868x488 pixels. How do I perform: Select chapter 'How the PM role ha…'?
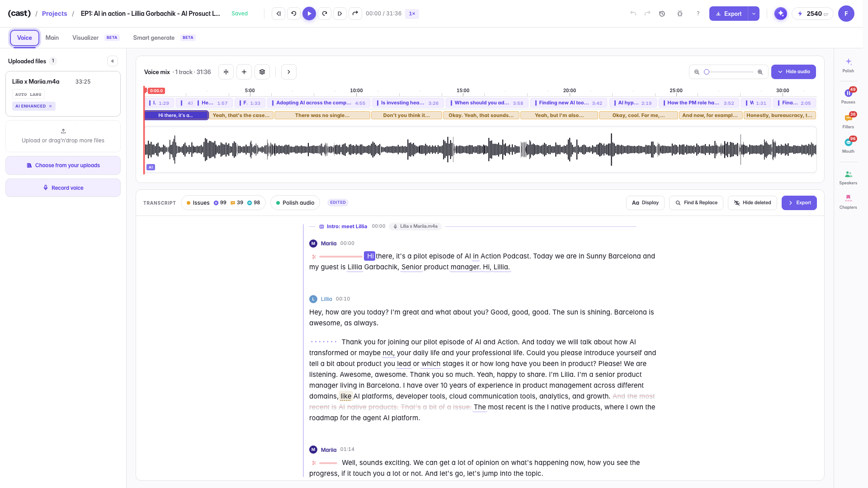click(x=699, y=103)
